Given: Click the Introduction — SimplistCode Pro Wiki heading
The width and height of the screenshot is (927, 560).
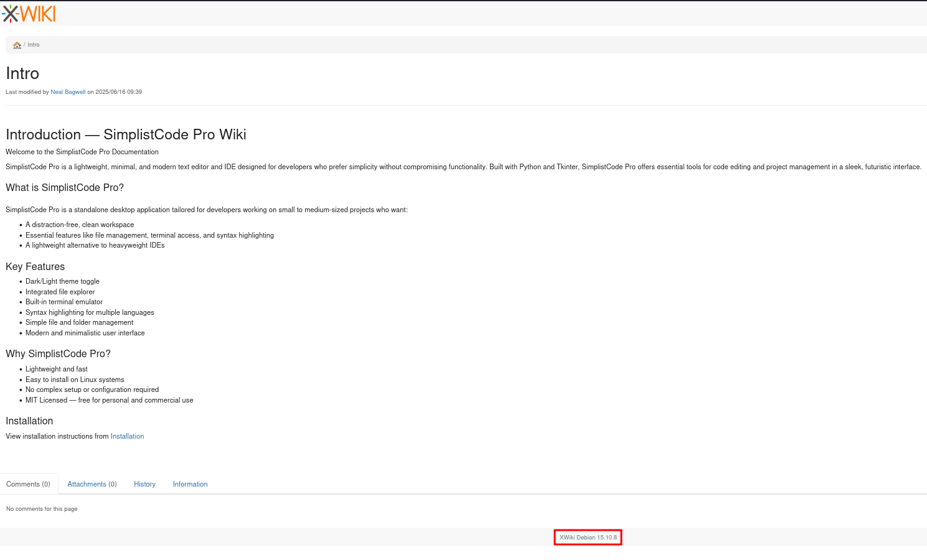Looking at the screenshot, I should tap(126, 134).
